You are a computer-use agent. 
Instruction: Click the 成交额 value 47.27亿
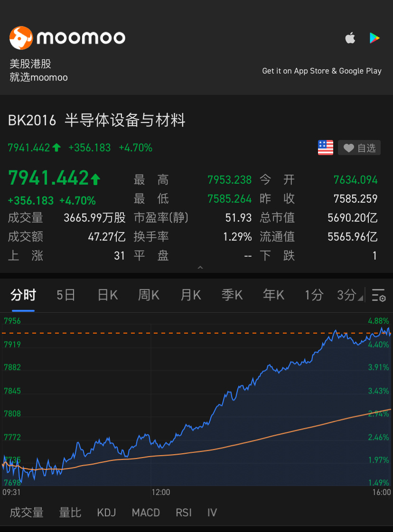[107, 237]
